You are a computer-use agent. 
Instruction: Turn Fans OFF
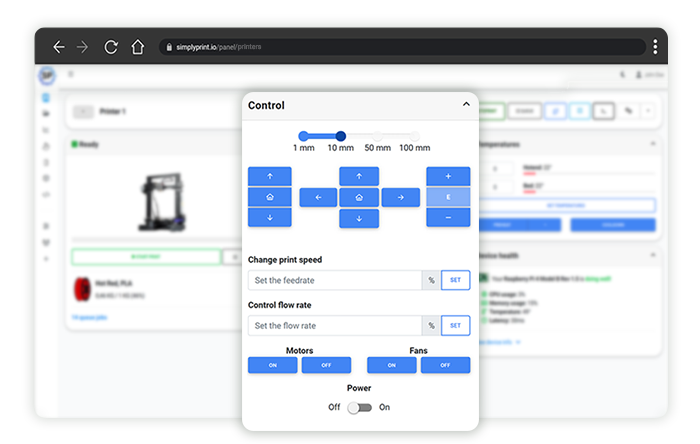point(445,365)
